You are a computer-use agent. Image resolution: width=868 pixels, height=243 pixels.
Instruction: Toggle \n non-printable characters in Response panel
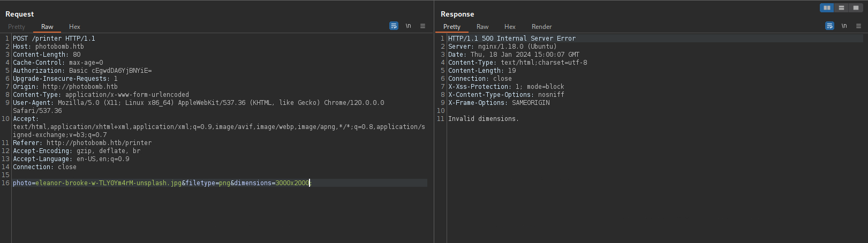844,26
